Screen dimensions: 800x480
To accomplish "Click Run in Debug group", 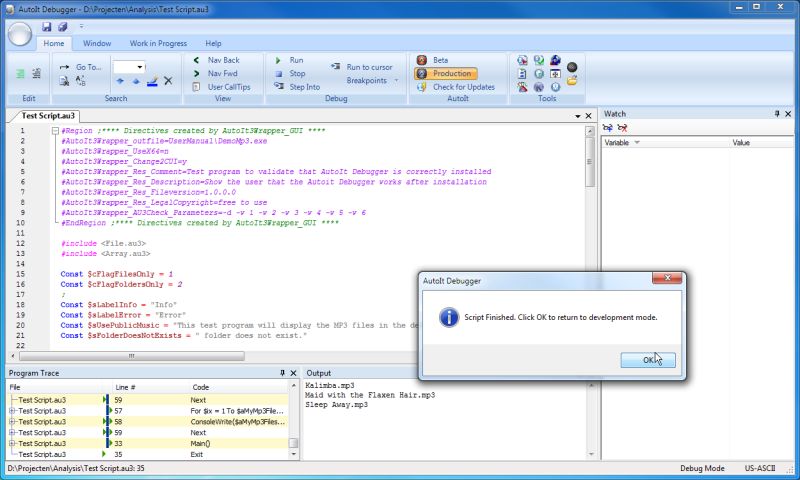I will pos(290,60).
